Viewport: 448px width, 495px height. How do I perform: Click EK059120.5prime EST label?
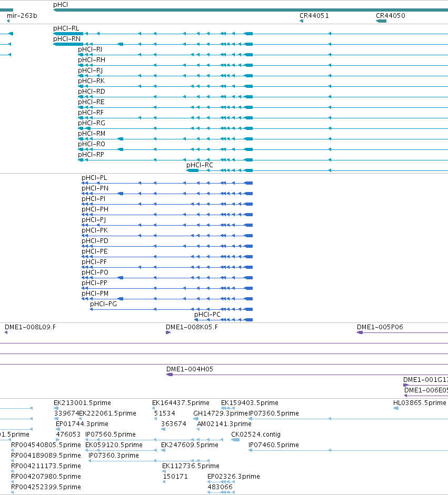tap(114, 445)
